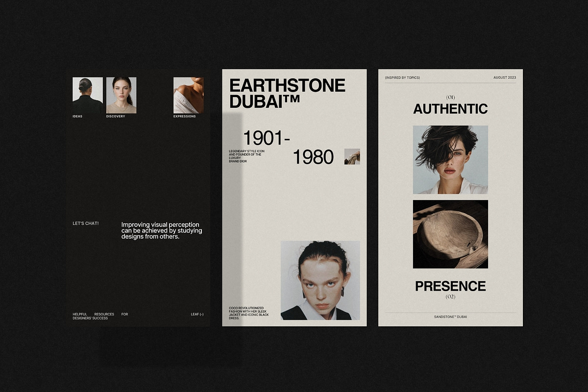Click '(INSPIRED BY TOPICS)' header text
This screenshot has height=392, width=588.
point(402,78)
